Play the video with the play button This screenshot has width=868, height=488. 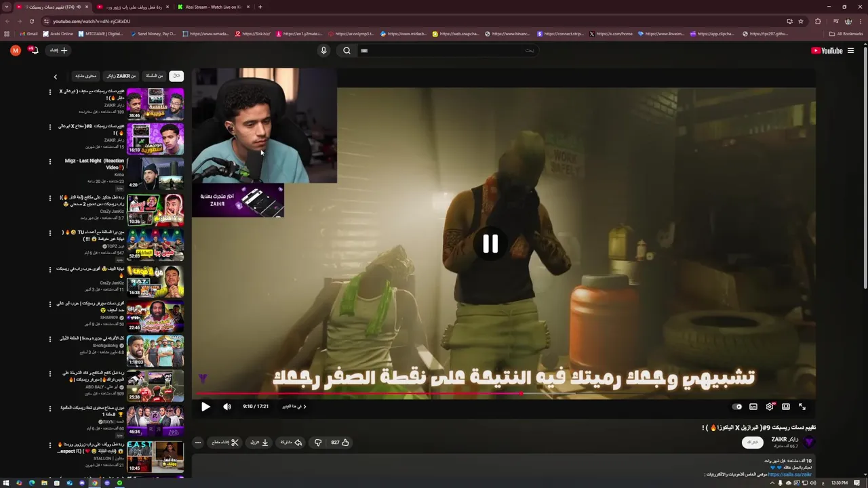(205, 407)
